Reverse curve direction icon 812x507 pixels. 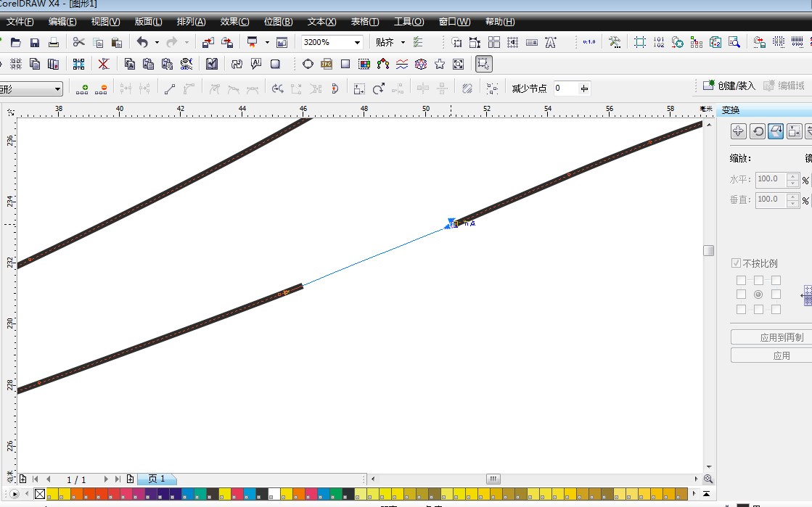coord(278,89)
